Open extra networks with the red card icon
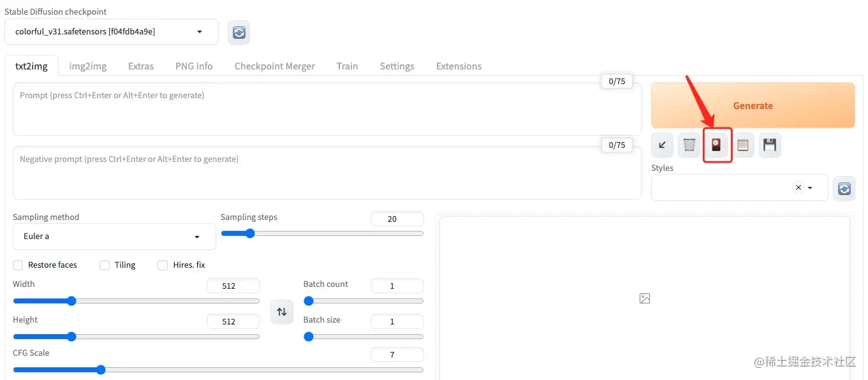This screenshot has width=868, height=380. point(716,145)
